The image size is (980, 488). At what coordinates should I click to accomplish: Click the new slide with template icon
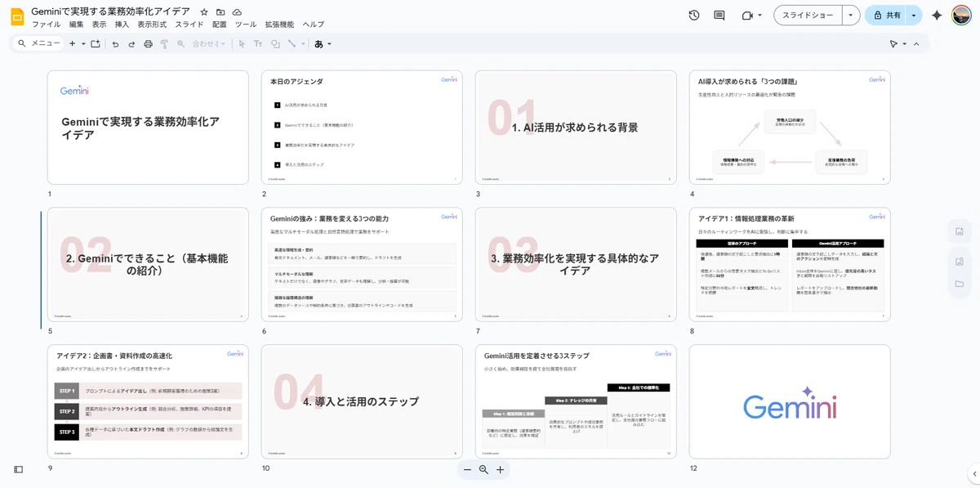click(96, 43)
